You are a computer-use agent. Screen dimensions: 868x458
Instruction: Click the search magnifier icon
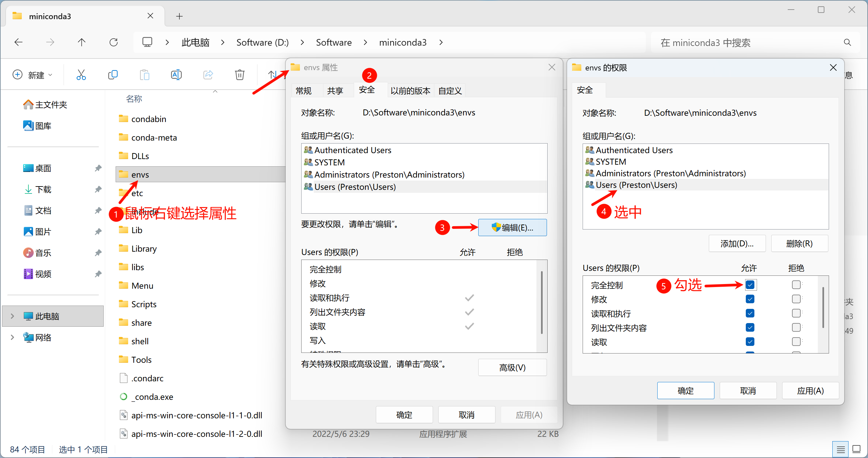click(x=847, y=43)
